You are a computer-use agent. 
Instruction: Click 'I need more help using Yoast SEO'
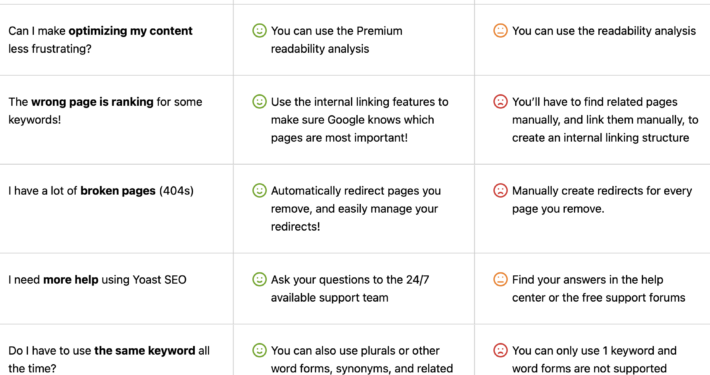97,280
